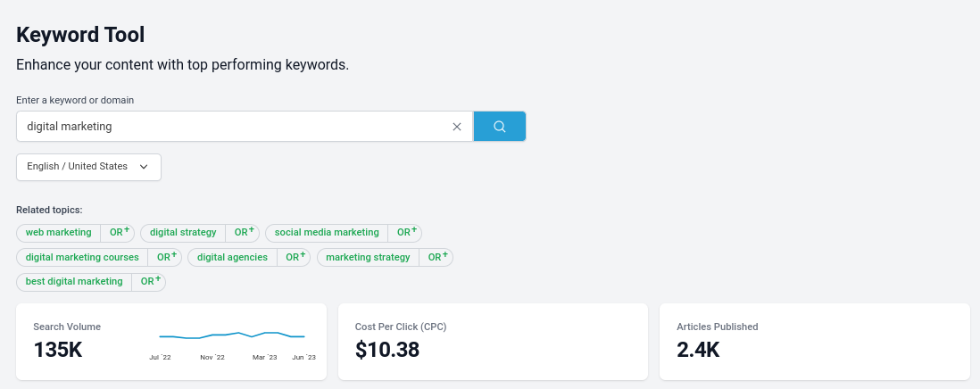Add best digital marketing with OR+

[151, 281]
